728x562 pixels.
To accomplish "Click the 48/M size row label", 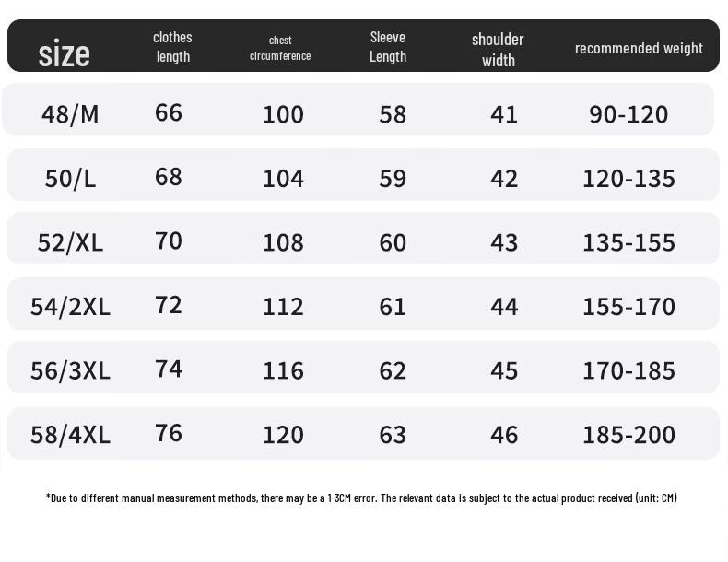I will (x=70, y=114).
